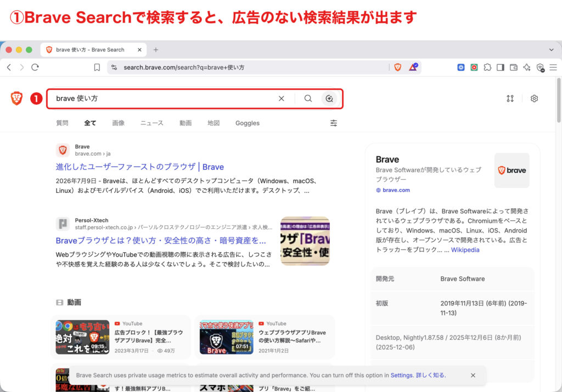Open search settings gear icon
Image resolution: width=562 pixels, height=392 pixels.
(x=534, y=99)
